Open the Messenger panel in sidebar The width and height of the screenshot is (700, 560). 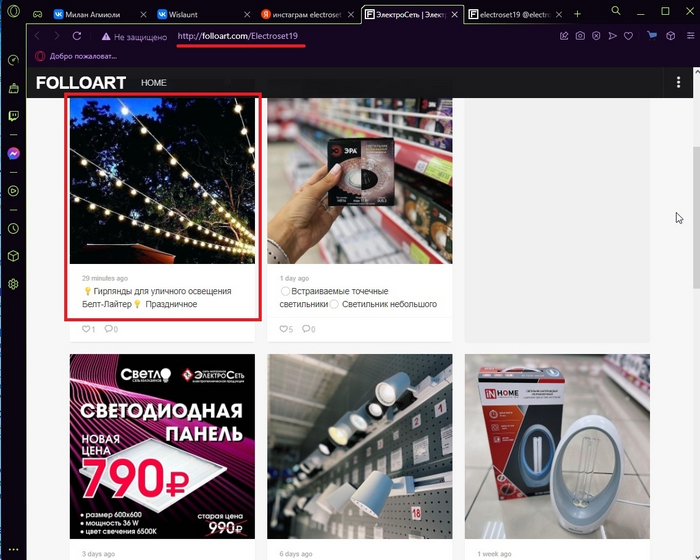[x=13, y=154]
